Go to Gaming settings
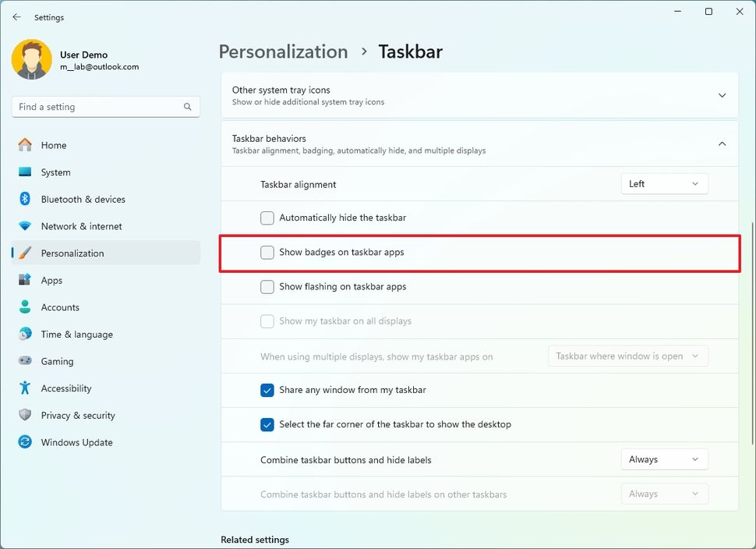 (56, 361)
